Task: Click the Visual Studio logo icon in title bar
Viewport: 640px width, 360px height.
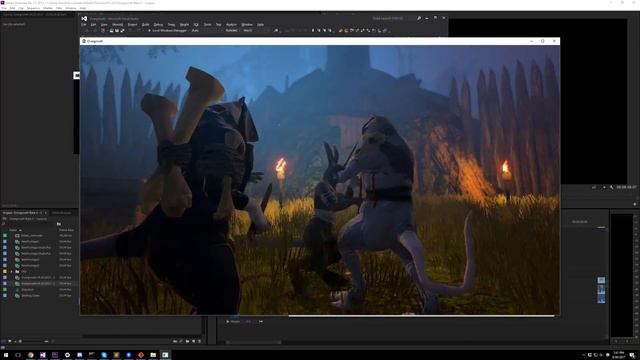Action: (x=84, y=18)
